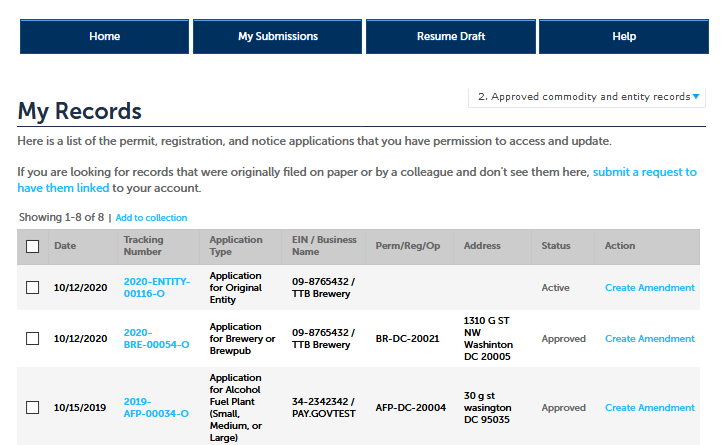
Task: Open tracking number 2020-ENTITY-00116-O
Action: tap(156, 288)
